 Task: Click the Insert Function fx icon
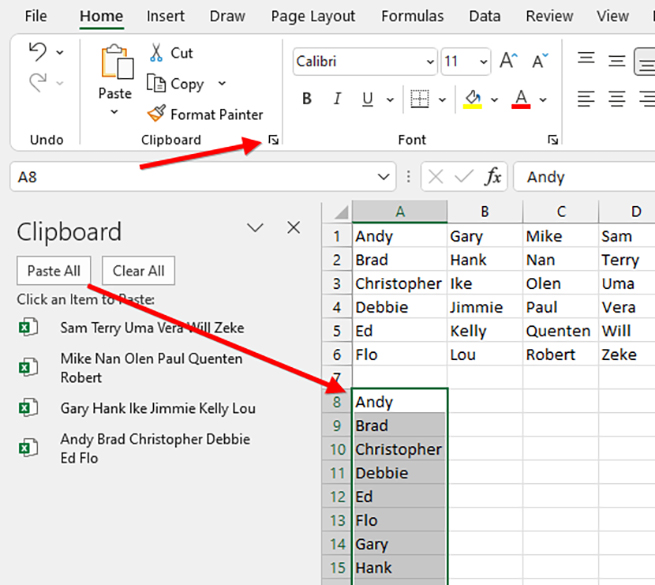tap(493, 177)
